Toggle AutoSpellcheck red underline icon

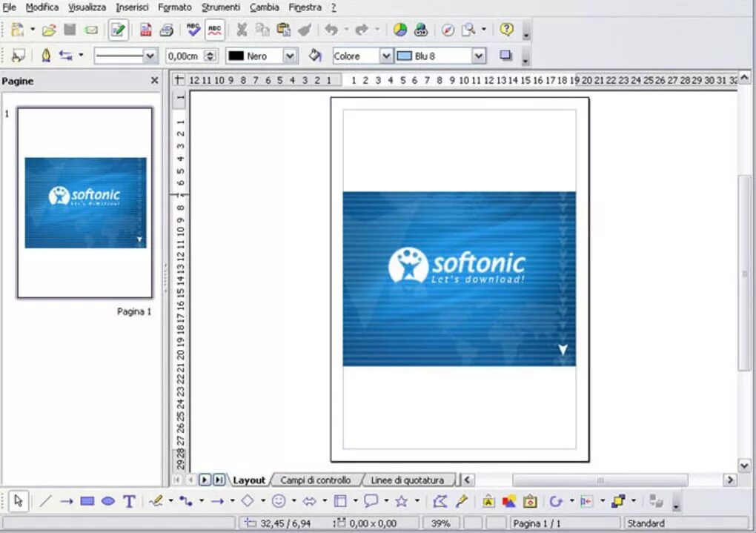pyautogui.click(x=214, y=30)
